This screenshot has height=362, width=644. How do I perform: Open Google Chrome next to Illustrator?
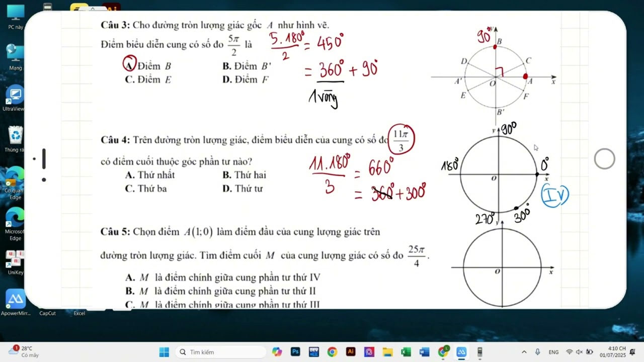332,352
